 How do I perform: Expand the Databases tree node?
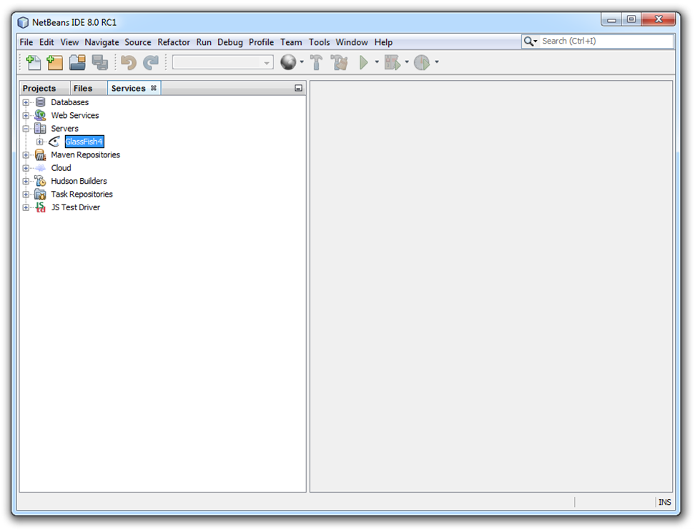tap(26, 102)
